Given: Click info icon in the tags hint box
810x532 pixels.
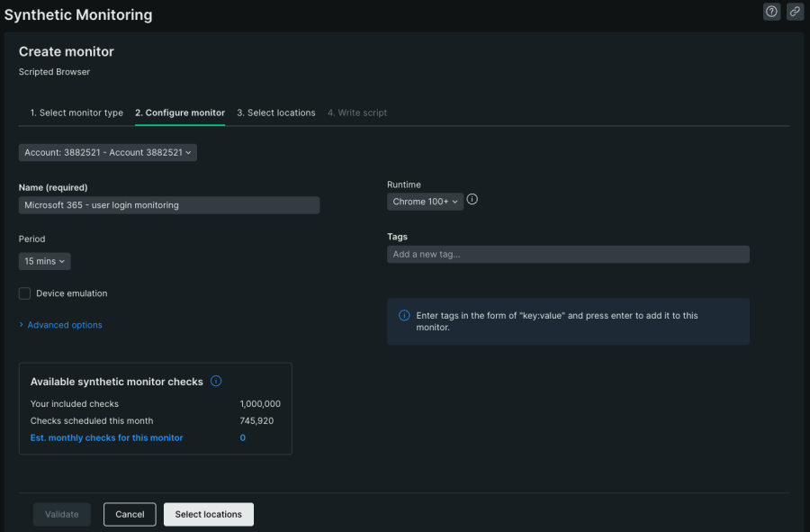Looking at the screenshot, I should tap(404, 316).
